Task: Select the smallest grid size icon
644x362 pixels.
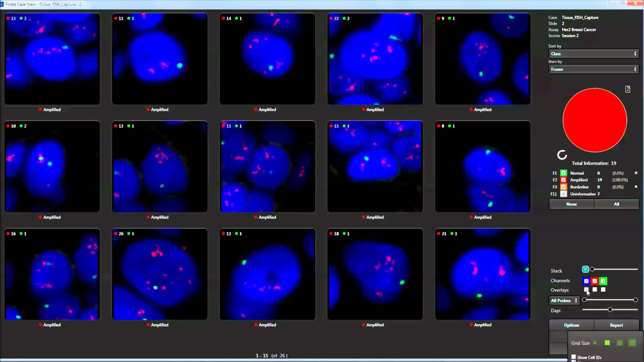Action: click(595, 343)
